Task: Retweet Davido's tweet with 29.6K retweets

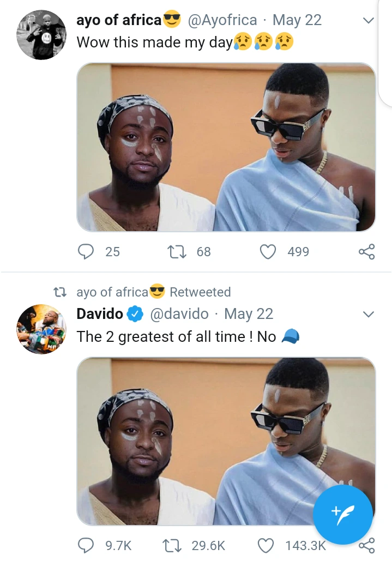Action: click(x=172, y=545)
